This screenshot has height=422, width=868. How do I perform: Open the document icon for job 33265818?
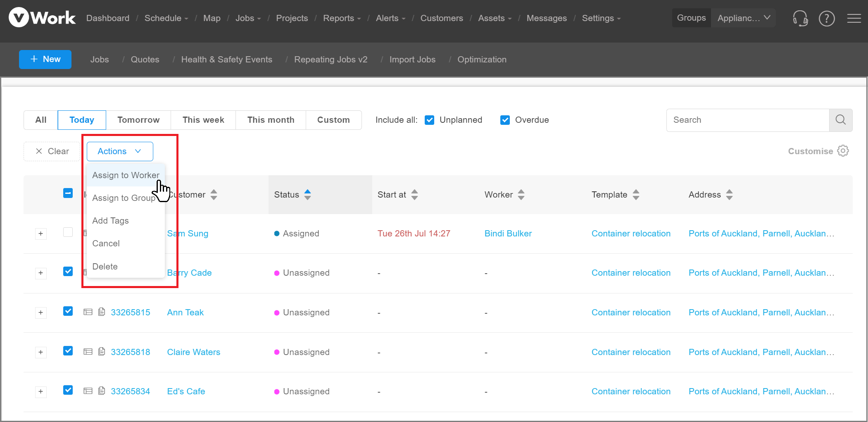[102, 352]
